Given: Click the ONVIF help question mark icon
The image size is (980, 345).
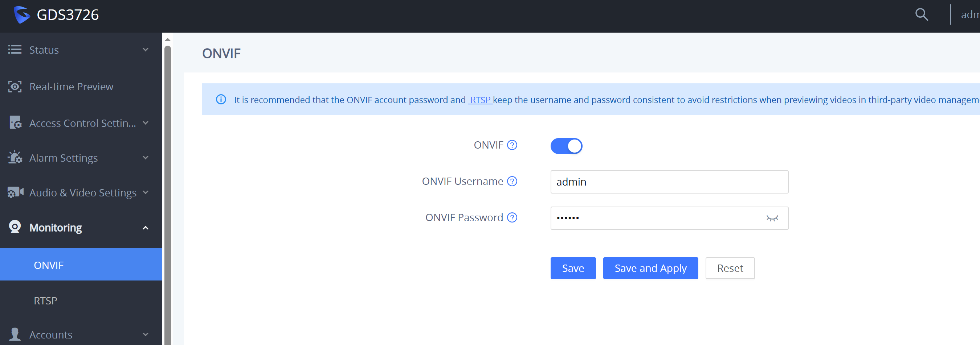Looking at the screenshot, I should pos(512,145).
